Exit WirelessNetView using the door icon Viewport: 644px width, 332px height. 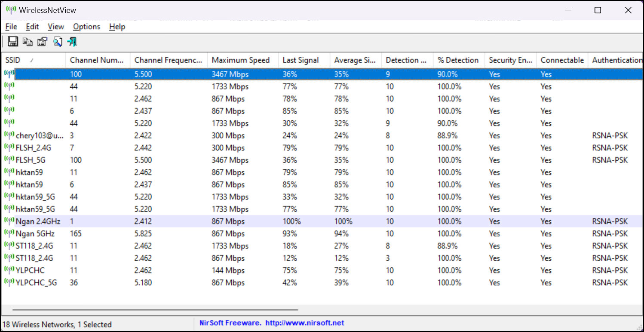72,41
